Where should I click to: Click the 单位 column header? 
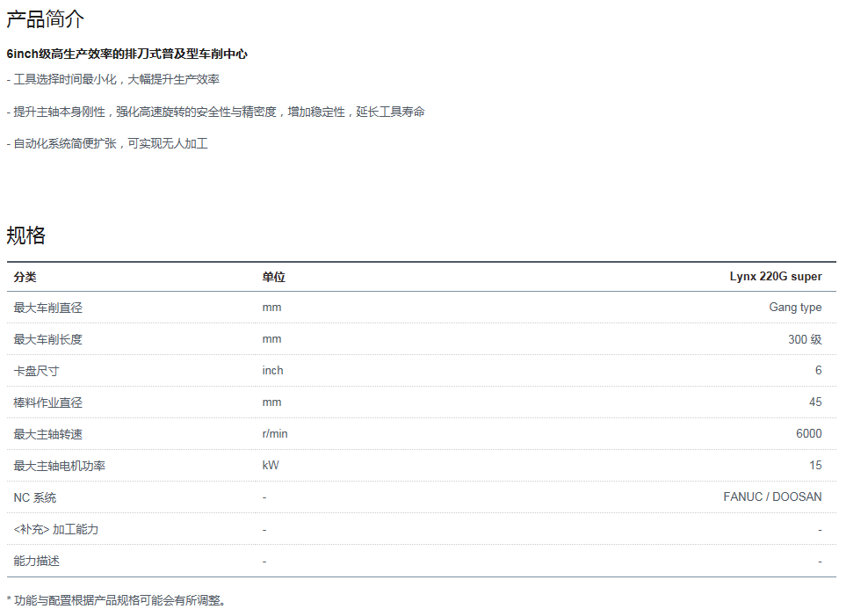point(273,277)
